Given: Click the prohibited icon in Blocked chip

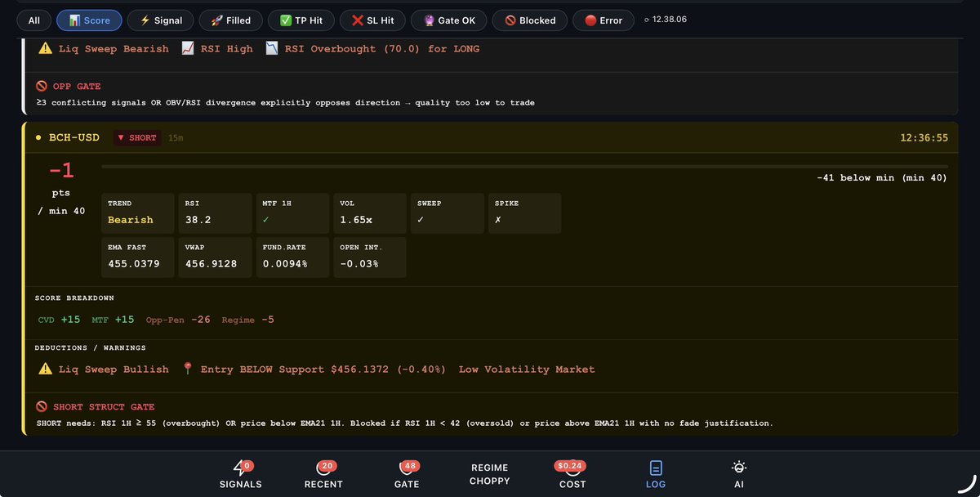Looking at the screenshot, I should pos(510,20).
